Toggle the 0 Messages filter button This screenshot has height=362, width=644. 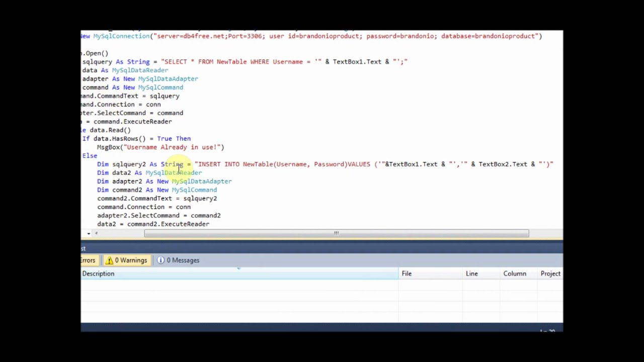pyautogui.click(x=178, y=260)
